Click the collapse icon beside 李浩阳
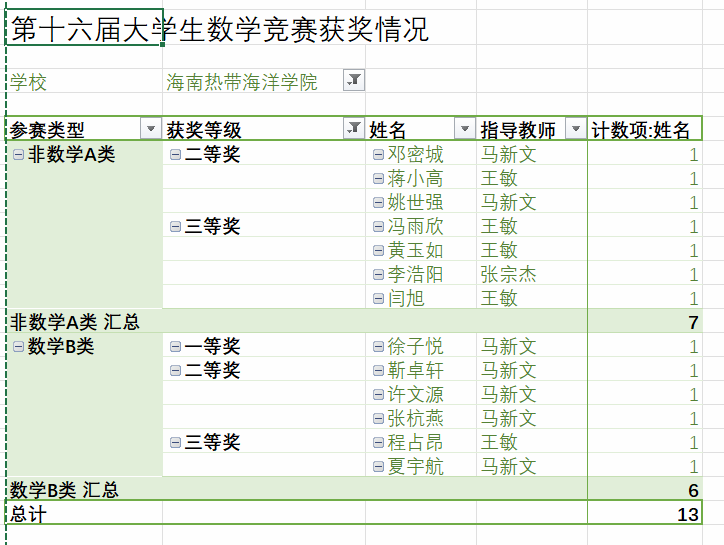Image resolution: width=724 pixels, height=545 pixels. pos(378,274)
